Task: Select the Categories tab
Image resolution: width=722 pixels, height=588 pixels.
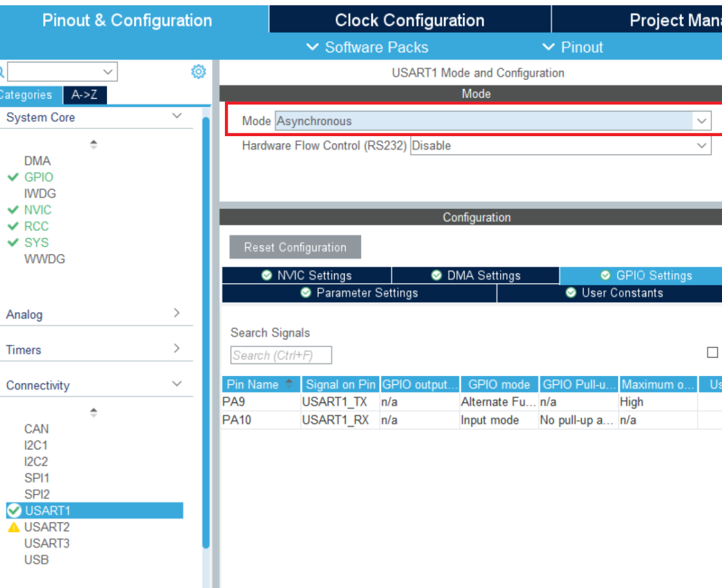Action: tap(30, 95)
